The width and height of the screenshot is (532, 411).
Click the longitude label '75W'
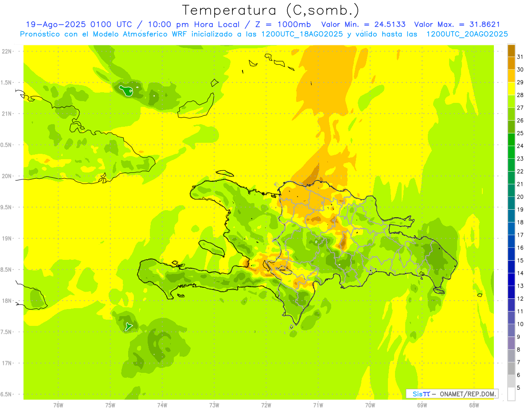click(x=110, y=405)
